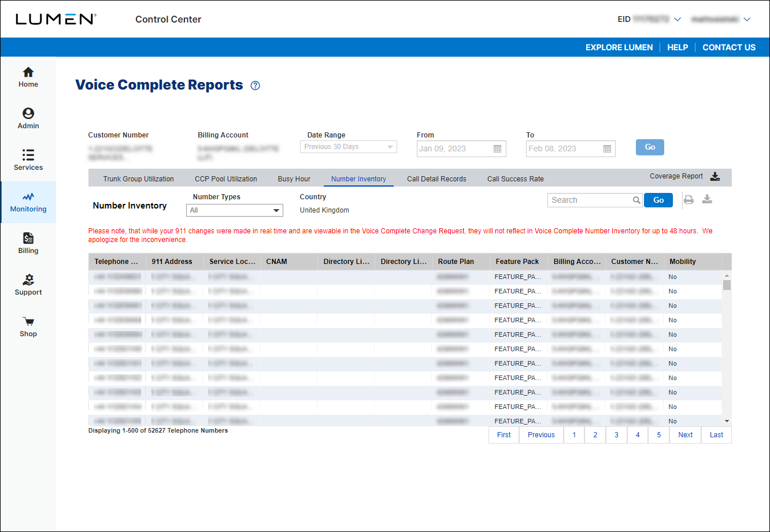This screenshot has height=532, width=770.
Task: Switch to CCP Pool Utilization tab
Action: pos(226,179)
